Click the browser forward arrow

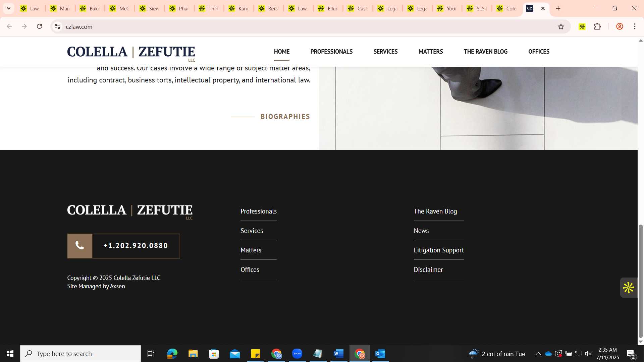[x=24, y=26]
